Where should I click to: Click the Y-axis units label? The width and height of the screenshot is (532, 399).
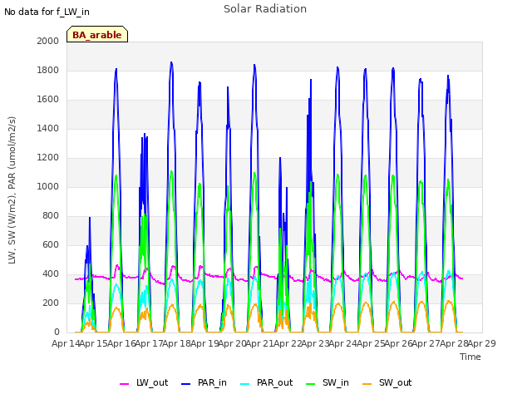tap(12, 190)
